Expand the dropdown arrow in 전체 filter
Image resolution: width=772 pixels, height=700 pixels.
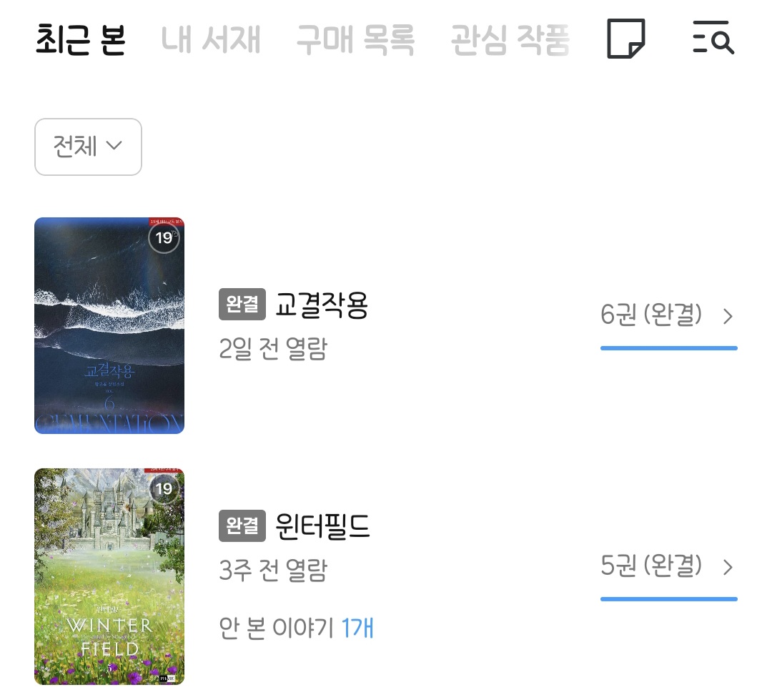point(114,146)
